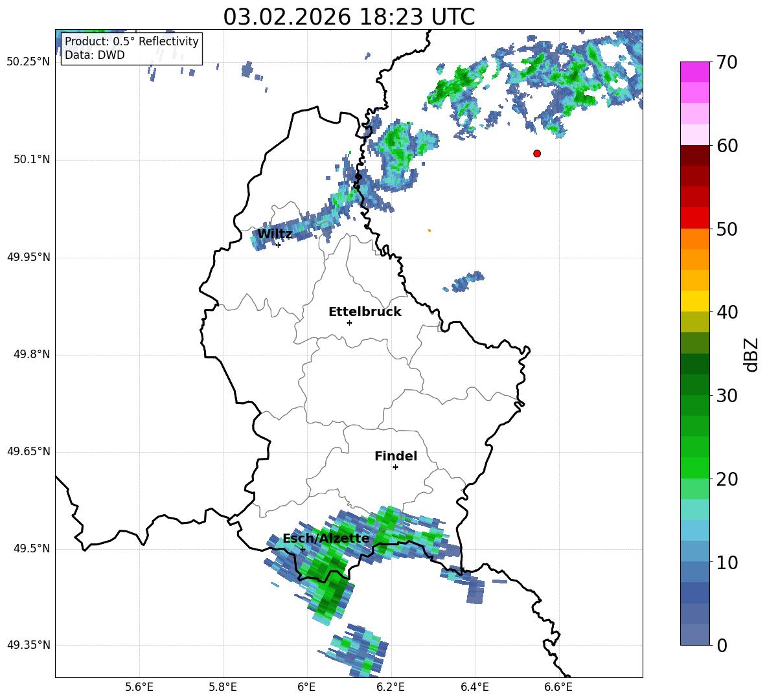Click the 49.65°N latitude label
767x700 pixels.
click(29, 451)
